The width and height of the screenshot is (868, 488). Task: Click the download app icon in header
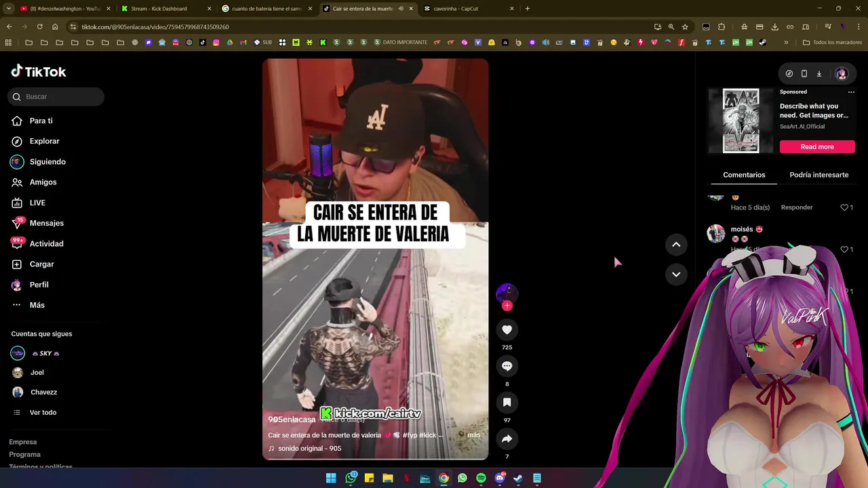(x=818, y=74)
